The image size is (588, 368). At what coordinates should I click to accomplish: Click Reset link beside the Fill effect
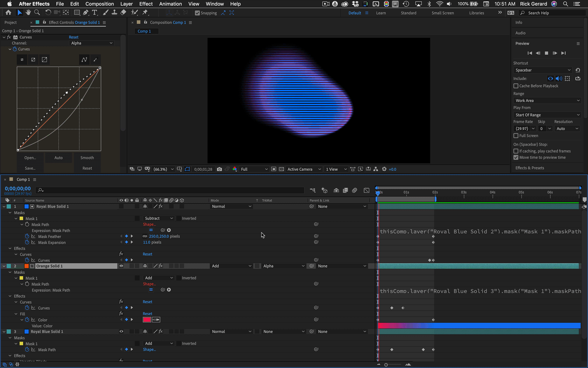tap(147, 314)
